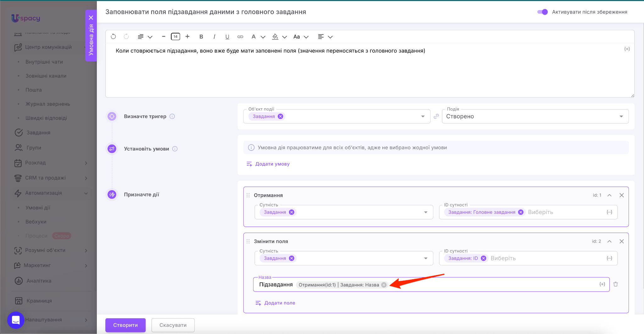Screen dimensions: 644x334
Task: Open Вебхуки in the sidebar
Action: (36, 222)
